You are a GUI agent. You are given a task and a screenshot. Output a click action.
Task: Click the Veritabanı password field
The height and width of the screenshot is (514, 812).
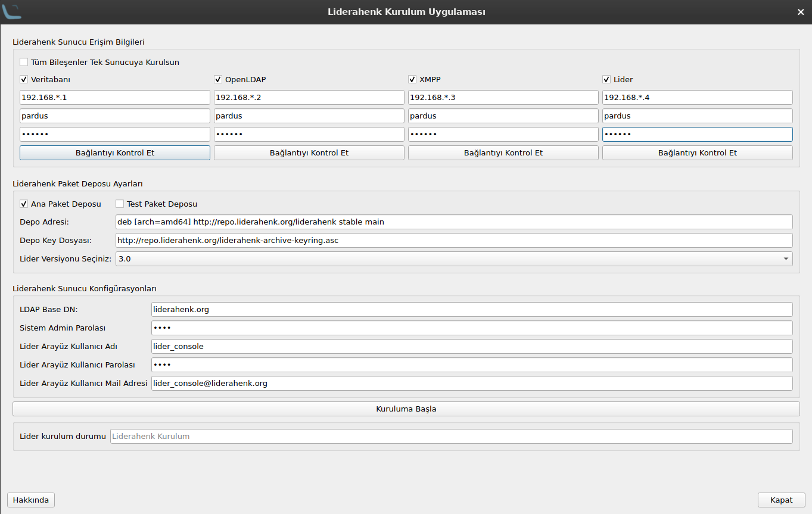click(115, 135)
